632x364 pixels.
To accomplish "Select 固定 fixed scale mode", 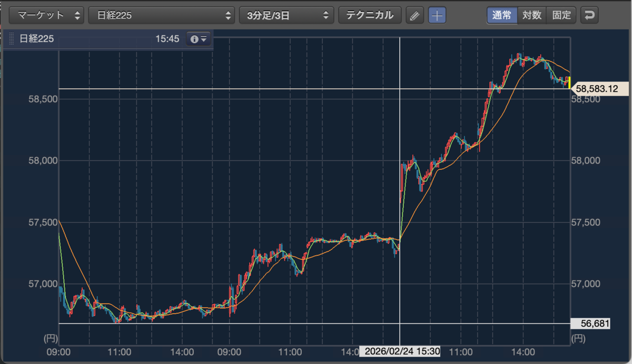I will (561, 15).
